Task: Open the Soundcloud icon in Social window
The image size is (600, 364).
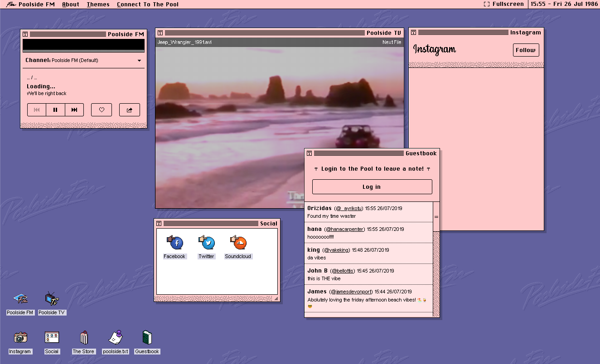Action: 238,248
